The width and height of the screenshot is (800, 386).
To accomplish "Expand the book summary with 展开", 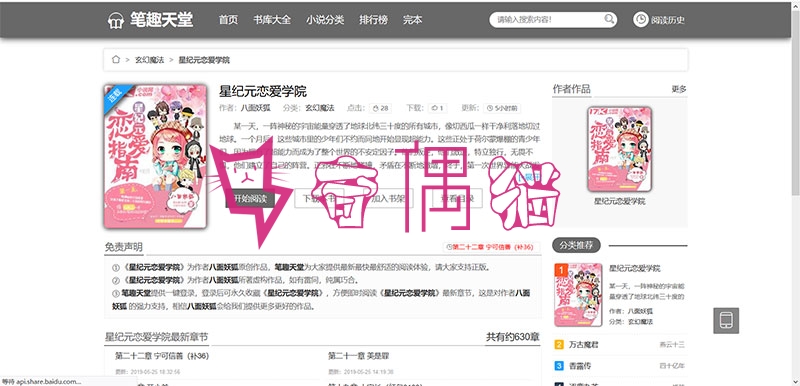I will point(529,176).
